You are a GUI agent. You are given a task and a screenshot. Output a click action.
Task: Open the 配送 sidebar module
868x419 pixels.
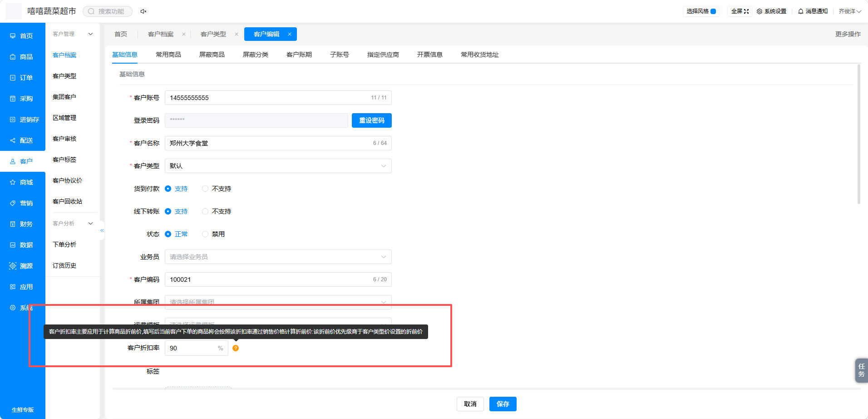(x=22, y=140)
